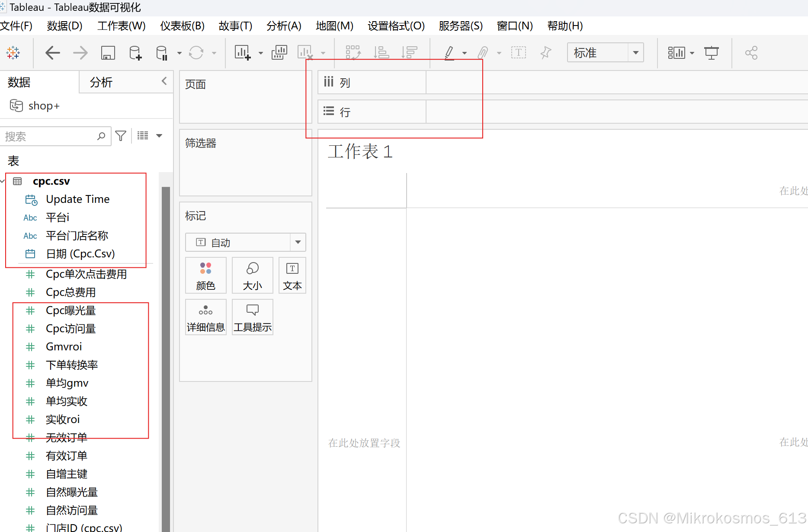The image size is (808, 532).
Task: Click the presentation mode icon
Action: point(712,53)
